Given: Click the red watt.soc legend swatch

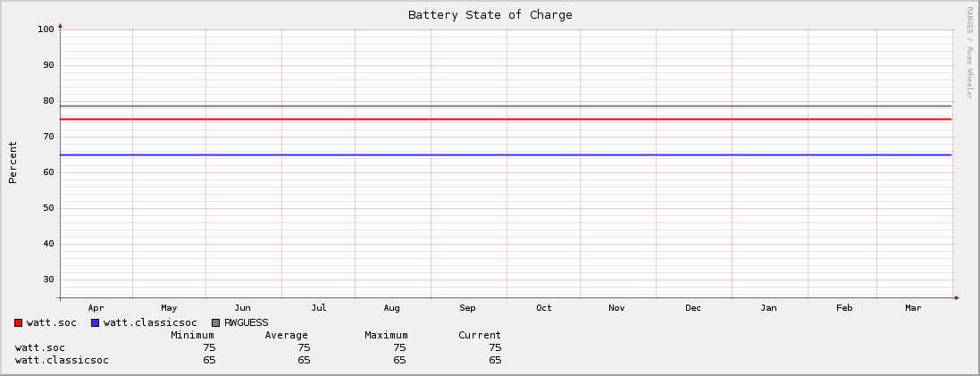Looking at the screenshot, I should click(18, 323).
